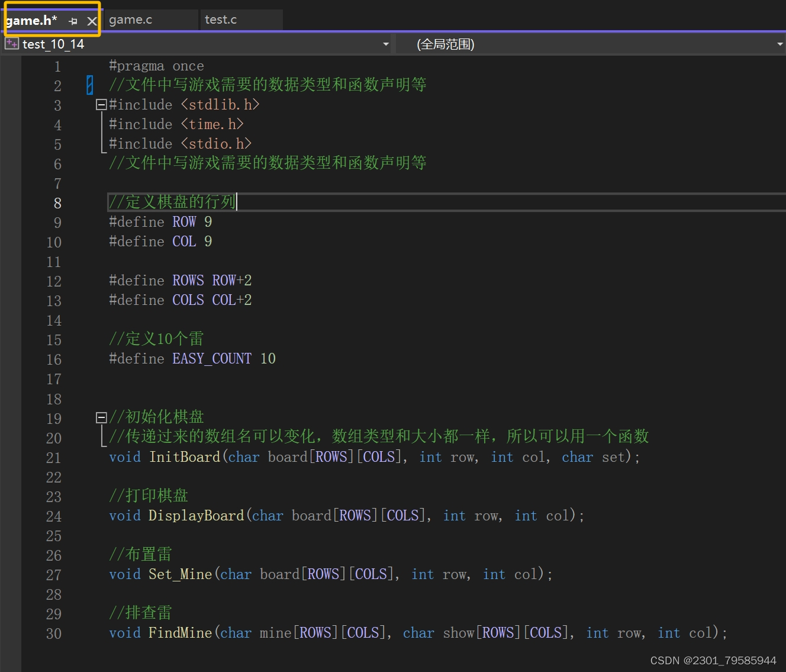Click '#define COL 9' line

click(x=160, y=242)
